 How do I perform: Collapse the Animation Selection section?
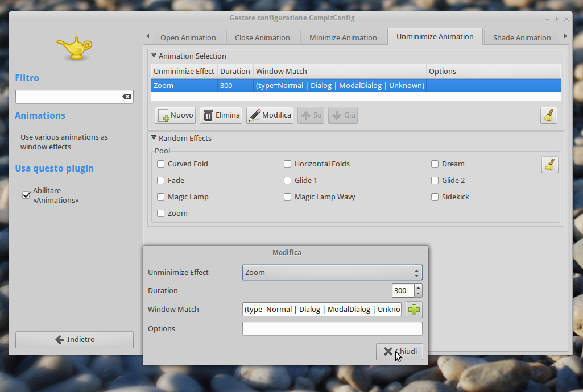pos(154,56)
